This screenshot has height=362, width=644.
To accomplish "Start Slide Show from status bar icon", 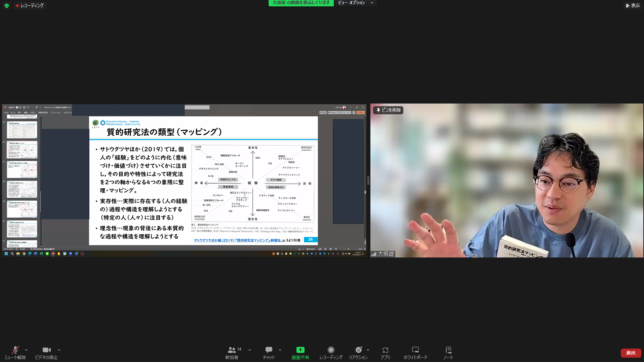I will (x=336, y=249).
